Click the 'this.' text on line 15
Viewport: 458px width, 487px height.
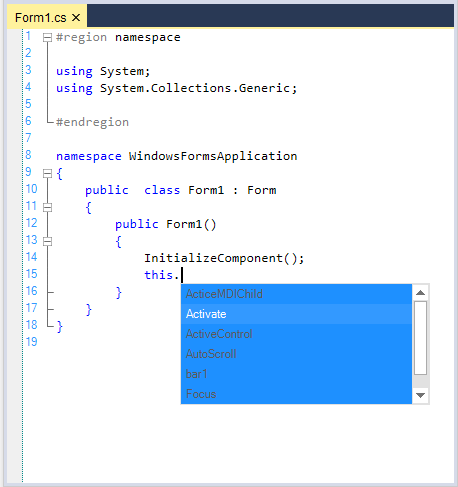pyautogui.click(x=162, y=275)
